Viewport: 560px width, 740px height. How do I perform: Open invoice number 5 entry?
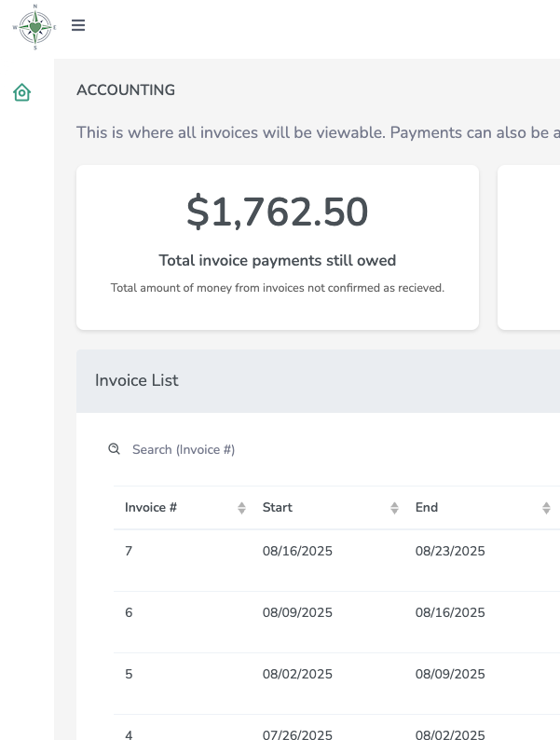[x=129, y=674]
